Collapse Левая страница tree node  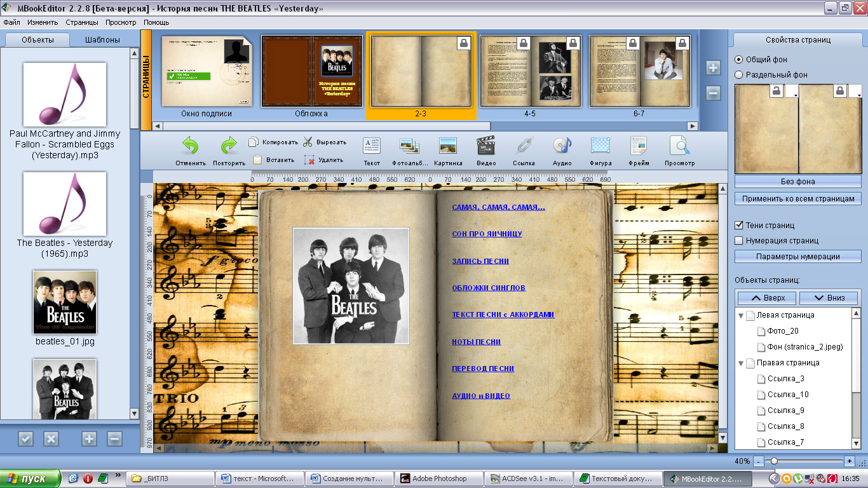click(x=740, y=315)
